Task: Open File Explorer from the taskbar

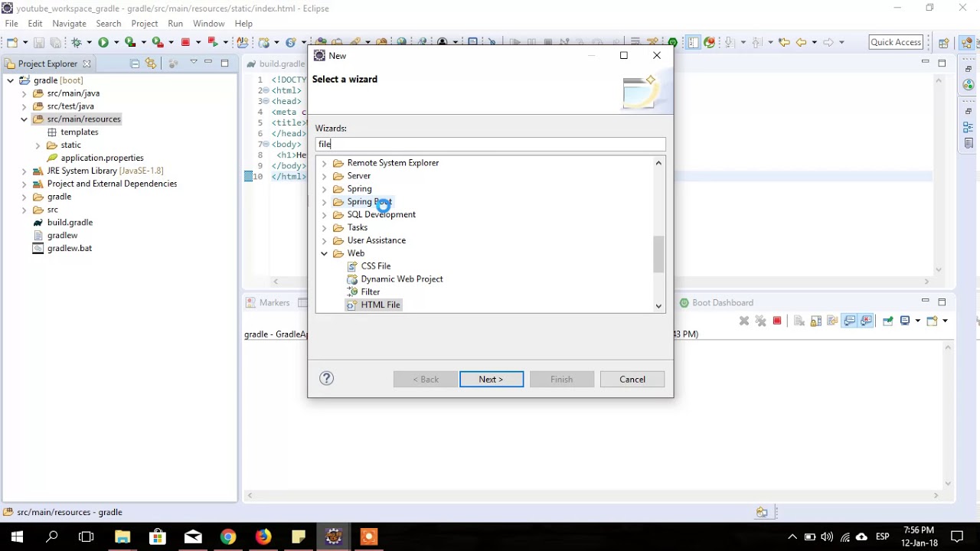Action: (x=122, y=536)
